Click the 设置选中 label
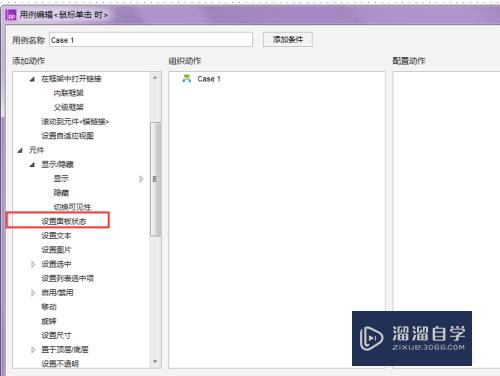 pyautogui.click(x=56, y=264)
